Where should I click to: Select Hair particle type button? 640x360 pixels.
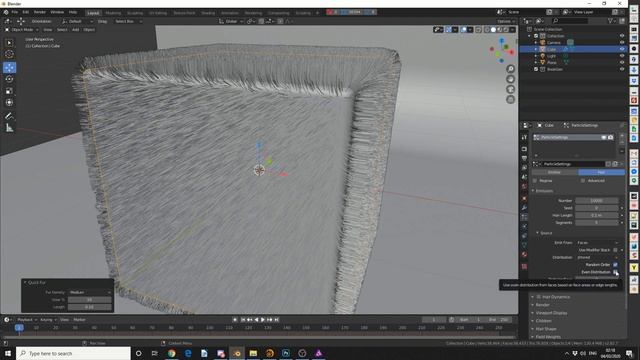[x=601, y=172]
